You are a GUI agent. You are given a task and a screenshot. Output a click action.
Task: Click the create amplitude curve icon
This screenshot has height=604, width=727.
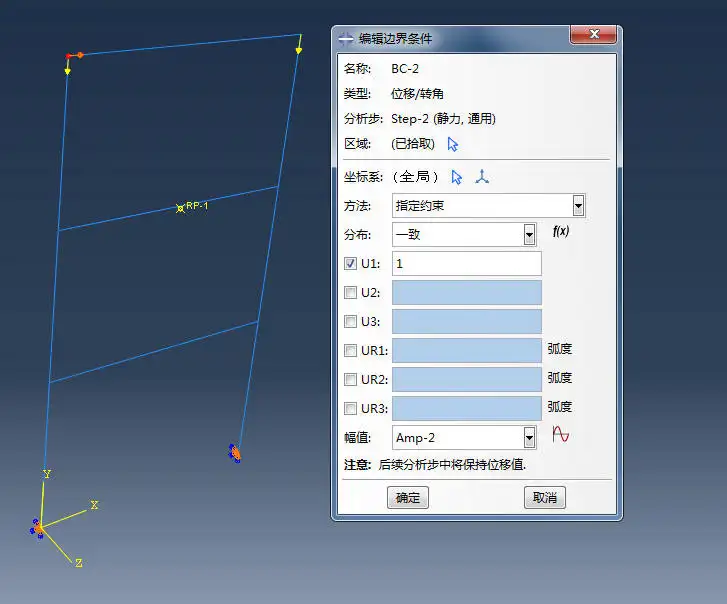tap(561, 434)
